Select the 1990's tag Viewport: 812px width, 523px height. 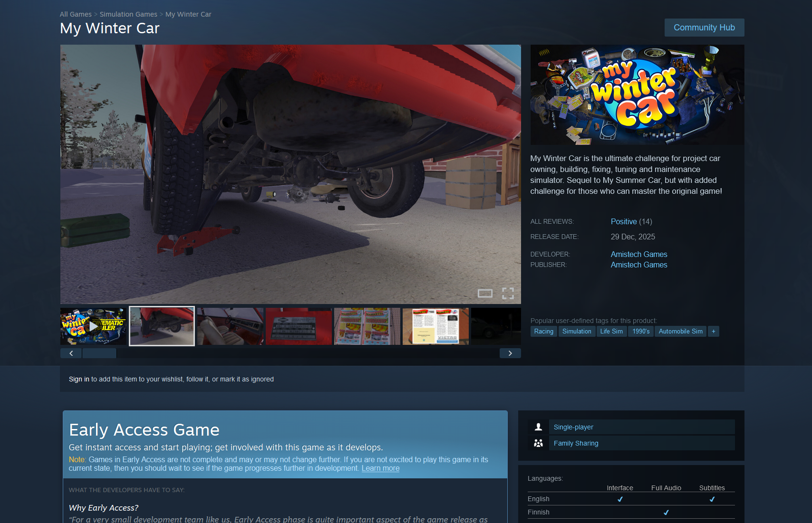coord(641,332)
